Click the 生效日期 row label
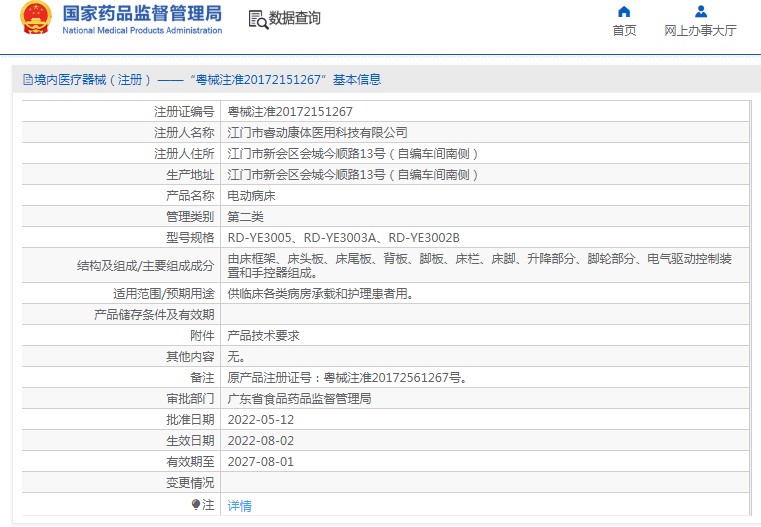761x527 pixels. pyautogui.click(x=190, y=441)
